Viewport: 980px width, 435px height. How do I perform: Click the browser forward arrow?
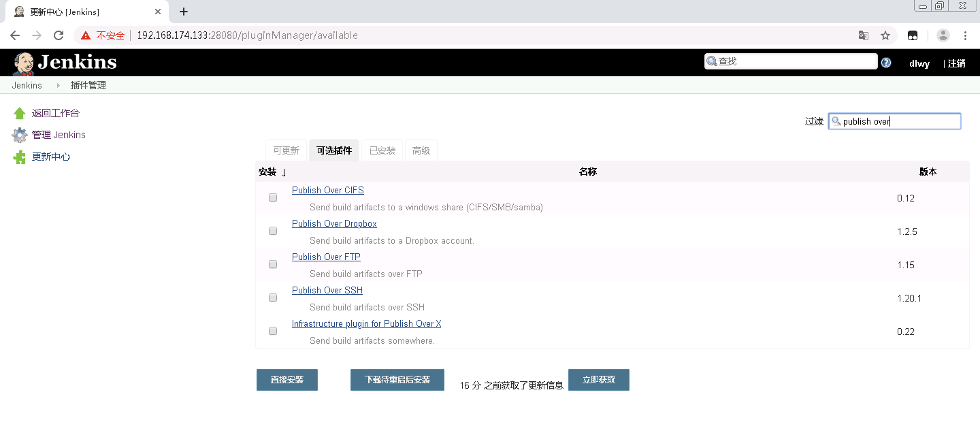(x=37, y=35)
